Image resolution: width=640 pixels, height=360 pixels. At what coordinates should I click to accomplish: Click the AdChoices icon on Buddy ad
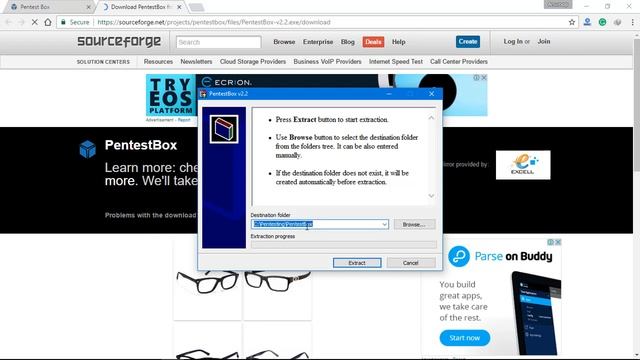[551, 242]
